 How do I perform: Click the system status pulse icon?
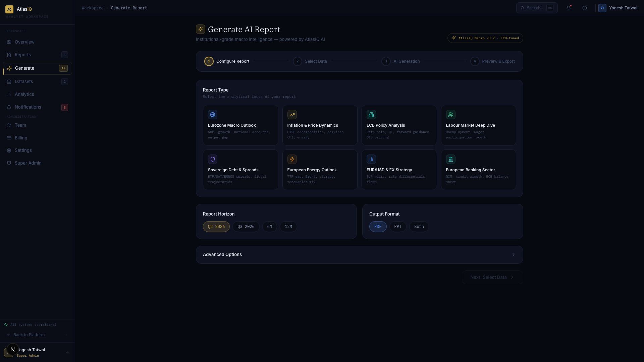(6, 324)
